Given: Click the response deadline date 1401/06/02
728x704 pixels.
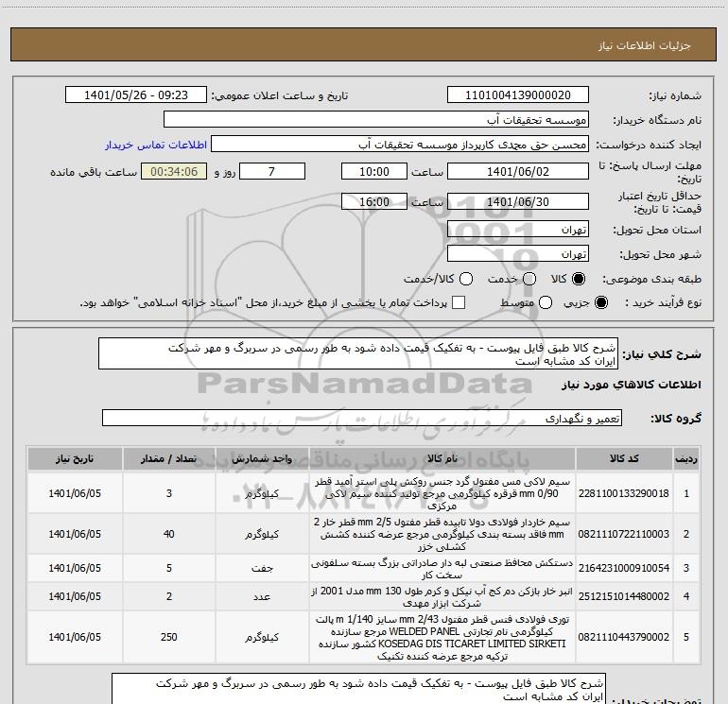Looking at the screenshot, I should (518, 171).
